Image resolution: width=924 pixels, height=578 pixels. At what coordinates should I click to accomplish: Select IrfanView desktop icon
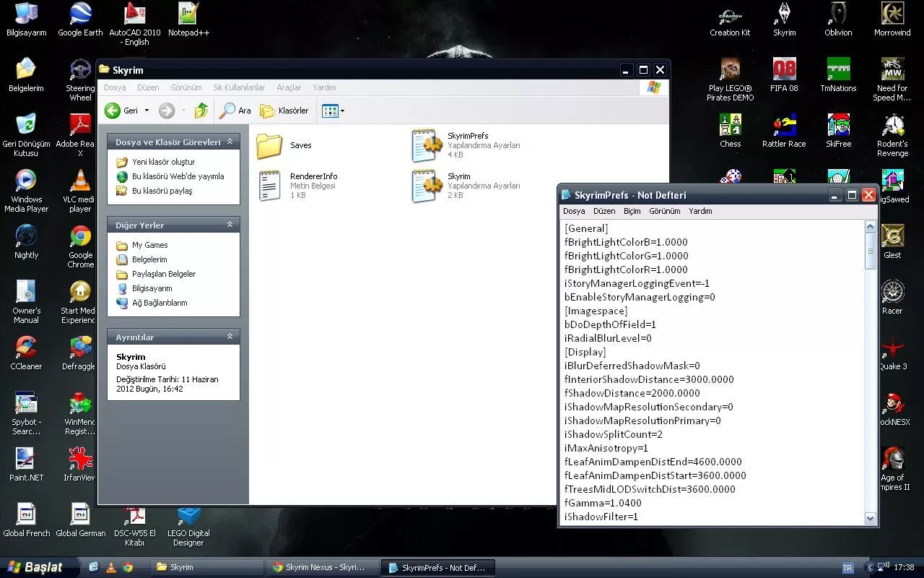tap(80, 465)
